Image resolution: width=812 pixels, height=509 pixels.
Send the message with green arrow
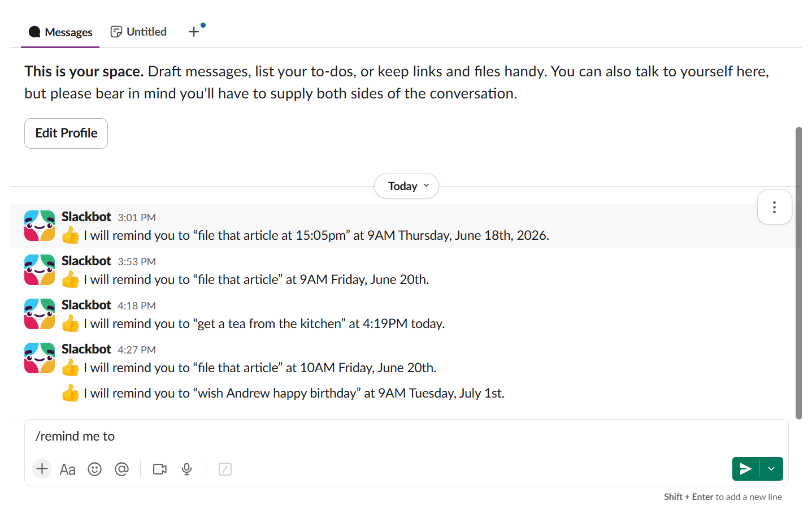pos(746,469)
